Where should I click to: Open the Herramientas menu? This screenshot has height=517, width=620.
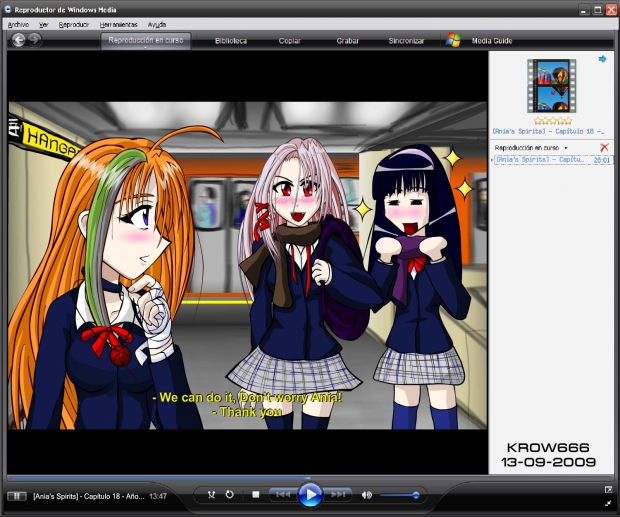pyautogui.click(x=119, y=25)
